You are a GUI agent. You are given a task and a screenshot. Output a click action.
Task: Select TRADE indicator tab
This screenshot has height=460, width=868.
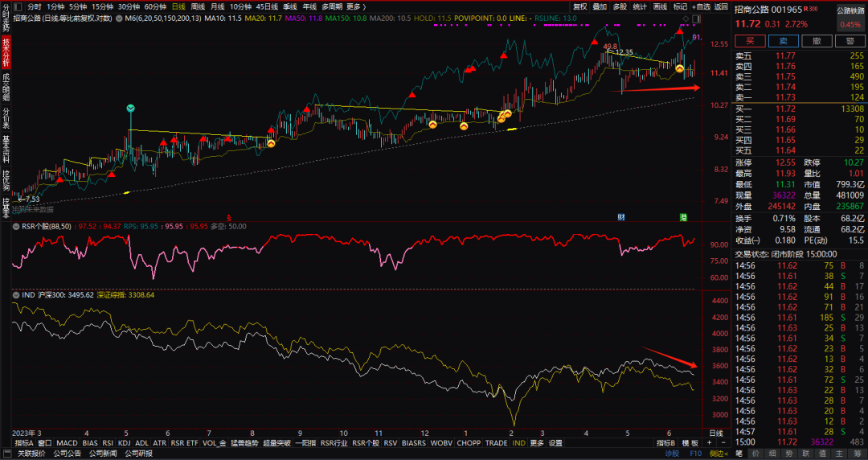coord(497,443)
